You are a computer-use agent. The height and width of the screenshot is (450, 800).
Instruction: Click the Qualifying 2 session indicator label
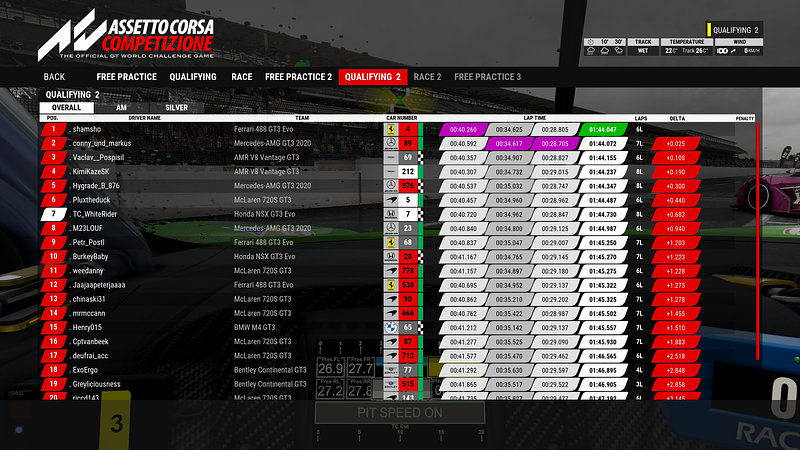coord(736,30)
